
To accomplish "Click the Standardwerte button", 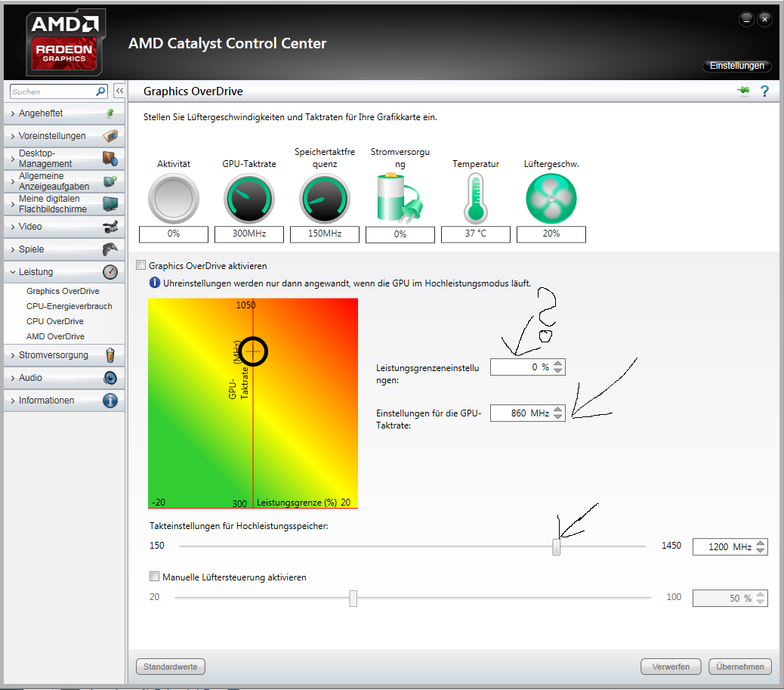I will [x=171, y=667].
